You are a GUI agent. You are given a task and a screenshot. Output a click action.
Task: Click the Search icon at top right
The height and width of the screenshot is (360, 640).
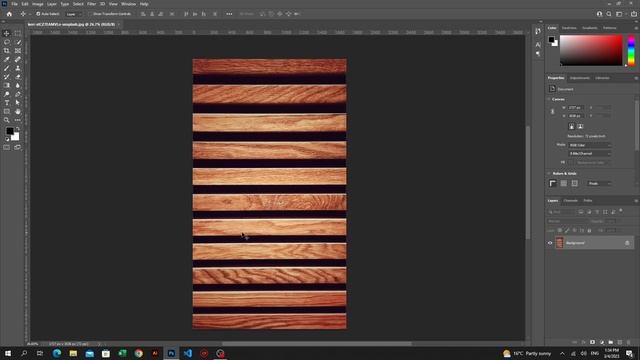click(609, 14)
